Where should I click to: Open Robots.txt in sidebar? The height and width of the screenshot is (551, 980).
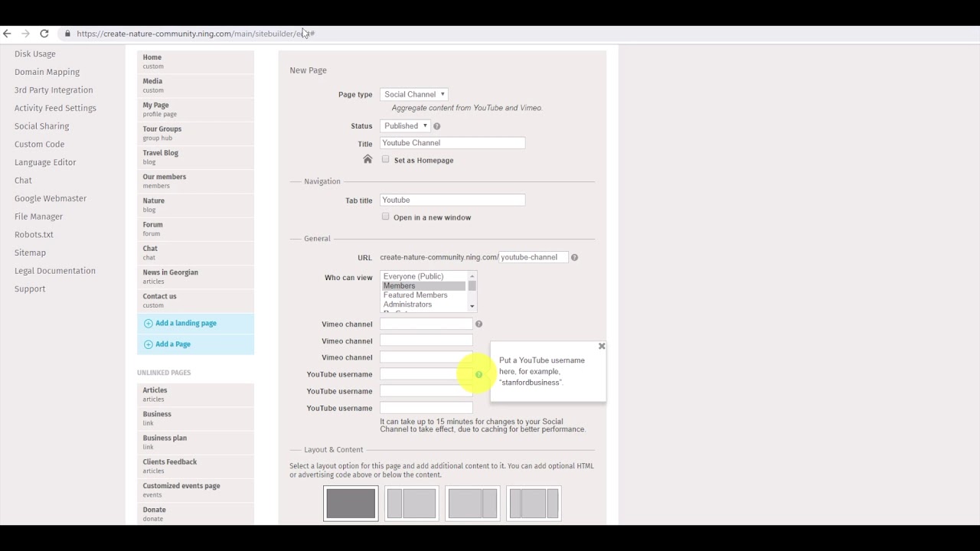click(34, 235)
